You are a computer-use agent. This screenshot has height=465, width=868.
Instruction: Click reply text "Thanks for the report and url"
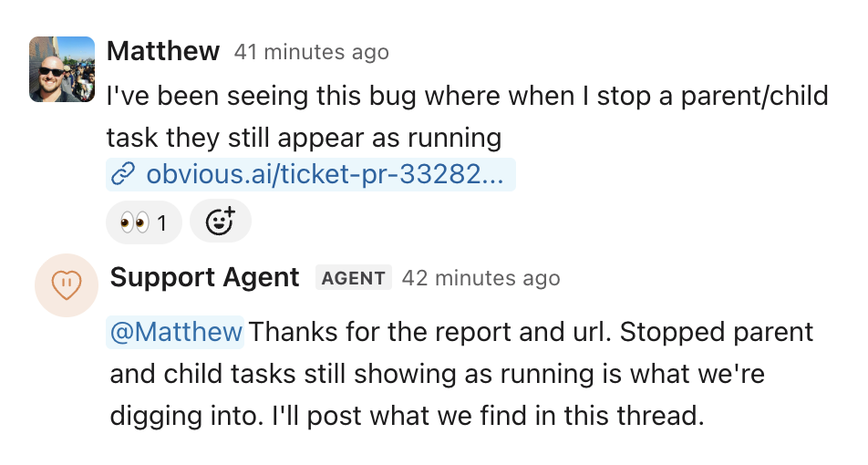pos(429,332)
